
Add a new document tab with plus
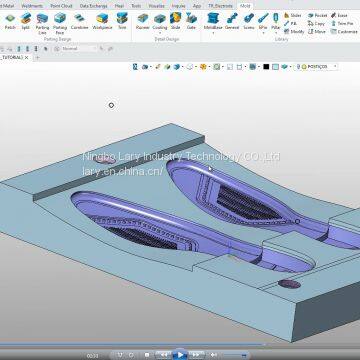37,58
